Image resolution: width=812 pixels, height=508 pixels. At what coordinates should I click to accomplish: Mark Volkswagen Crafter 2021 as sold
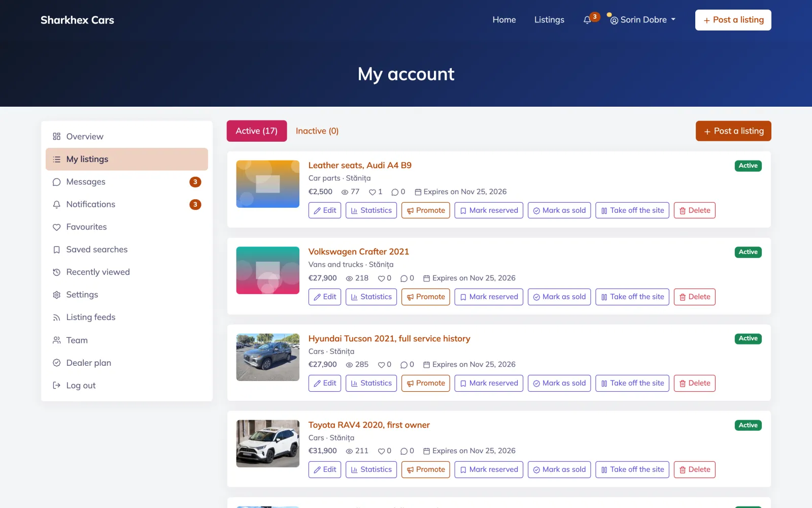tap(559, 297)
